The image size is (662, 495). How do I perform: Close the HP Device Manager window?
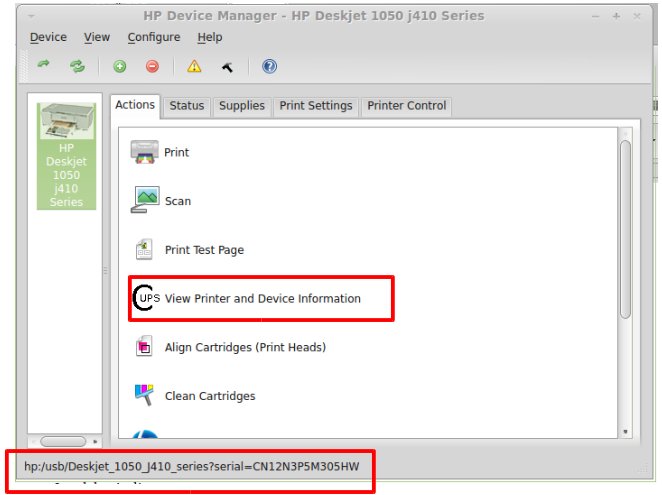[637, 16]
